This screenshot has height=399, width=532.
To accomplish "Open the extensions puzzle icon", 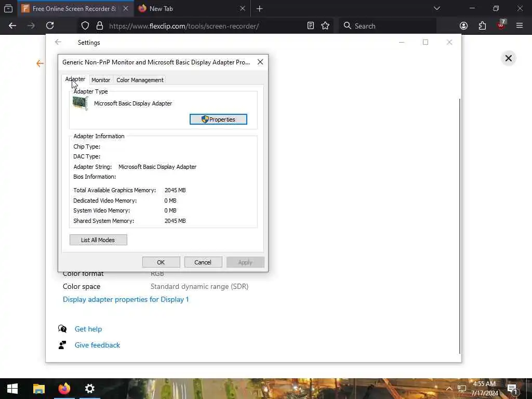I will click(482, 26).
